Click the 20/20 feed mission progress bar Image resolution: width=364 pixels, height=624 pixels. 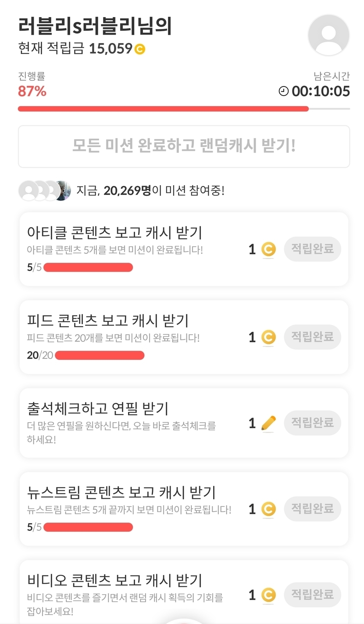click(x=100, y=355)
